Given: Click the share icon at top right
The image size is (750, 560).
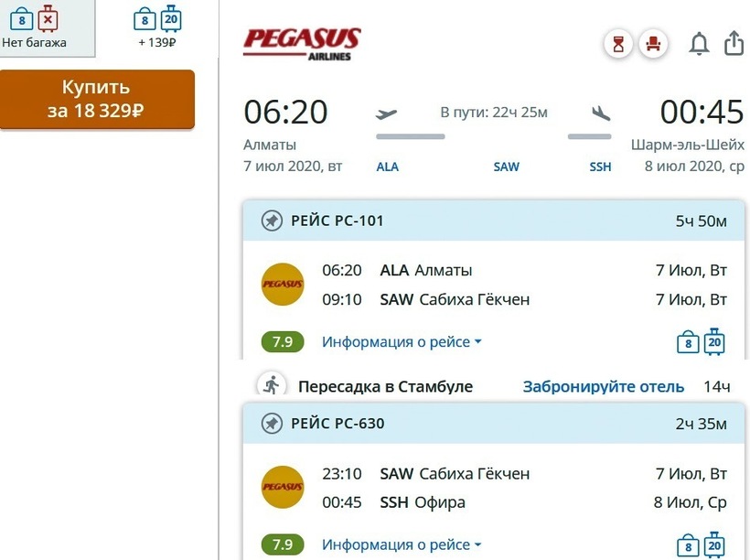Looking at the screenshot, I should click(x=734, y=43).
